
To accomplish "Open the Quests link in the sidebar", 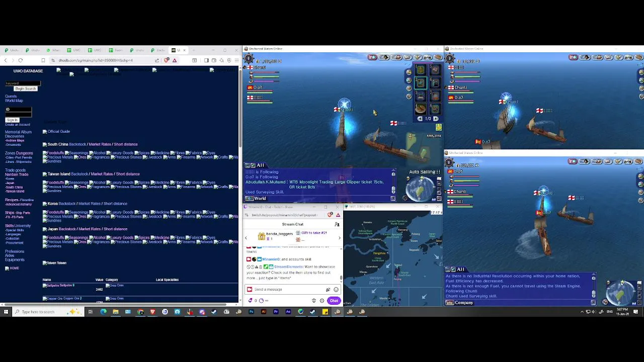I will point(11,97).
